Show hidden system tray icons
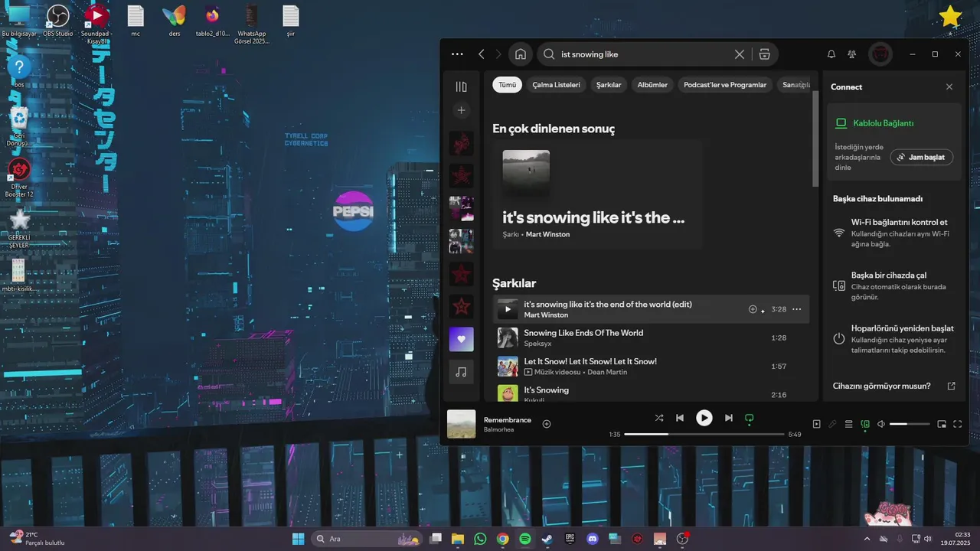 click(867, 539)
